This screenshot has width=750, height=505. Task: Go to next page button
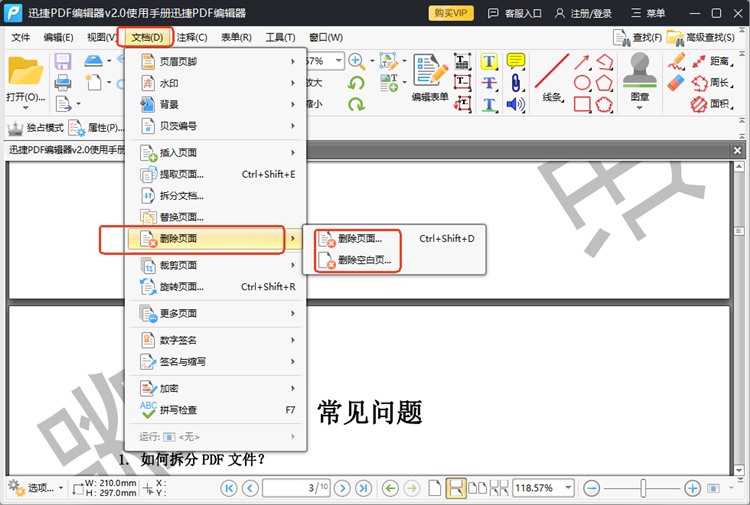coord(342,488)
